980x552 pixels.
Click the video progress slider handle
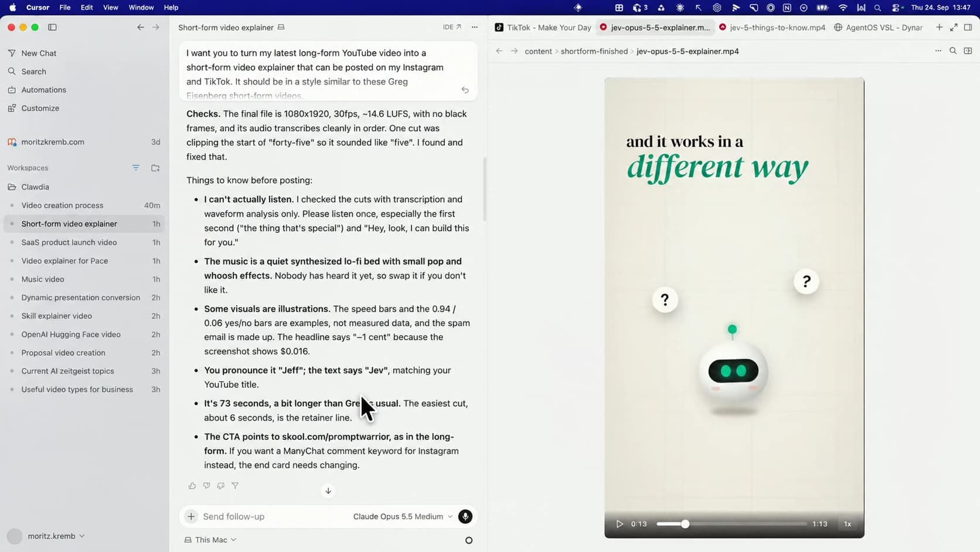(685, 524)
